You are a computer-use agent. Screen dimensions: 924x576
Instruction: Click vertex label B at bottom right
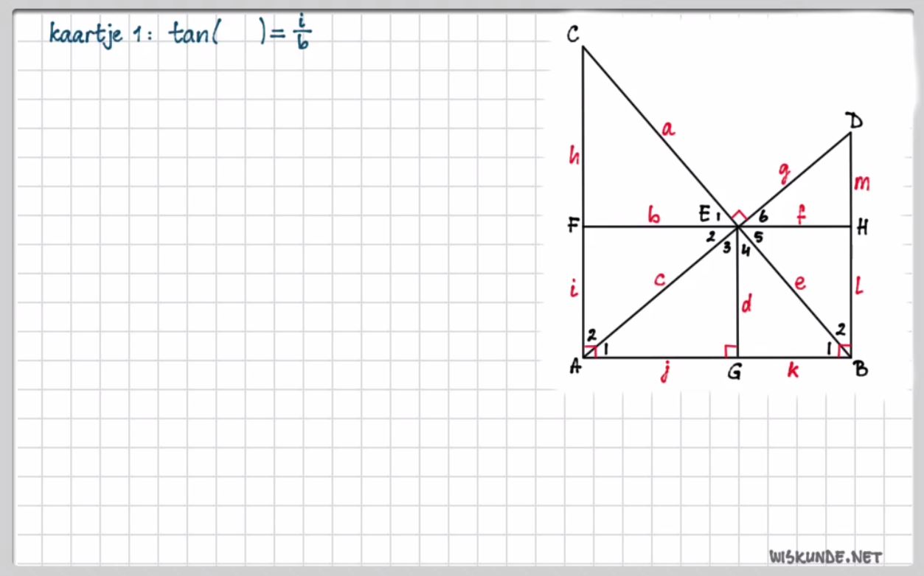(x=860, y=369)
